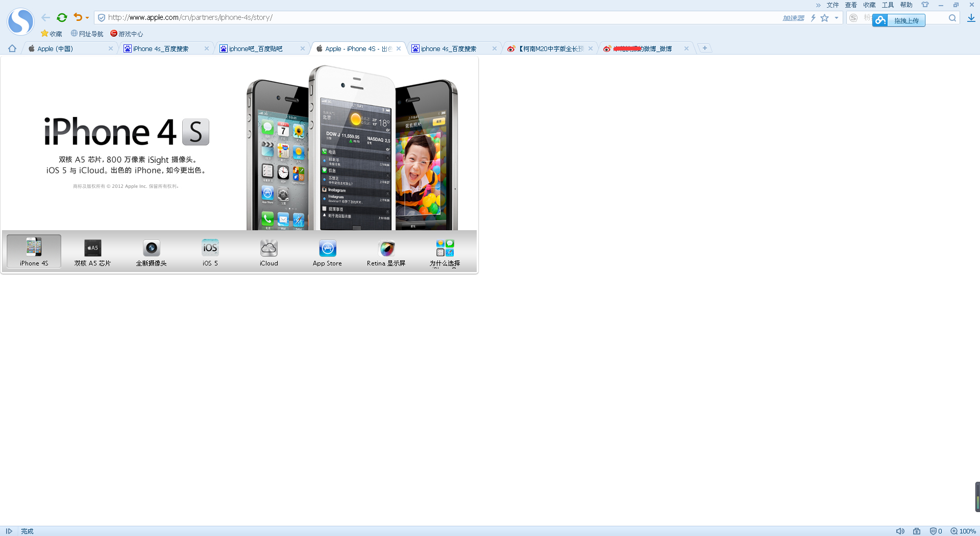This screenshot has height=536, width=980.
Task: Toggle the speaker mute icon in status bar
Action: (900, 531)
